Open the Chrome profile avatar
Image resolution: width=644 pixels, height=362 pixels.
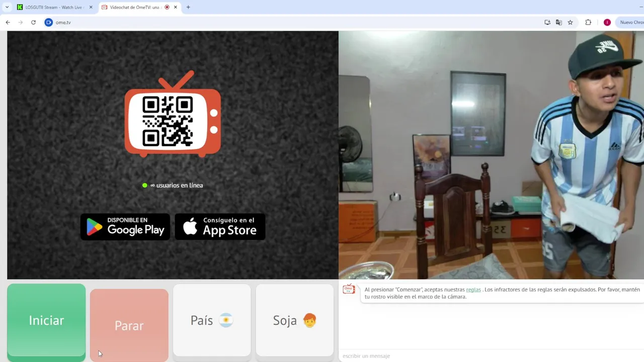607,22
